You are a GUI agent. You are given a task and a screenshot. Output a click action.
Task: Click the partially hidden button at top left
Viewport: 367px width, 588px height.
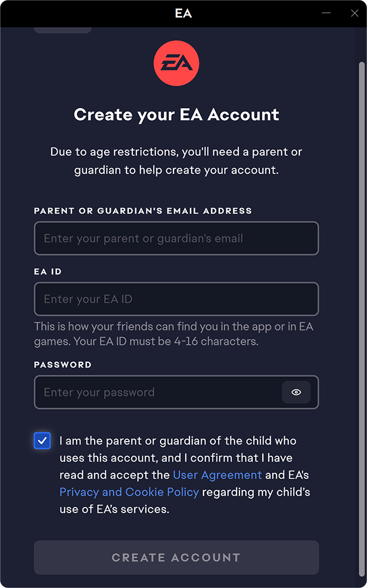click(62, 29)
